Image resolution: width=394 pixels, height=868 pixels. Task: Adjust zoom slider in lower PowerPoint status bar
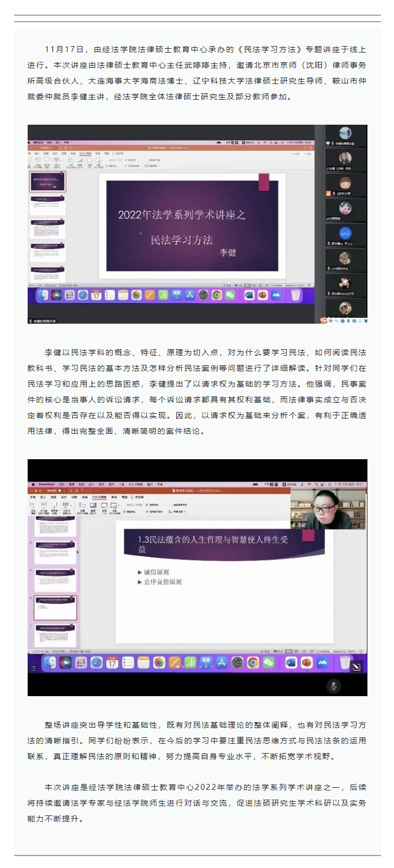coord(332,651)
